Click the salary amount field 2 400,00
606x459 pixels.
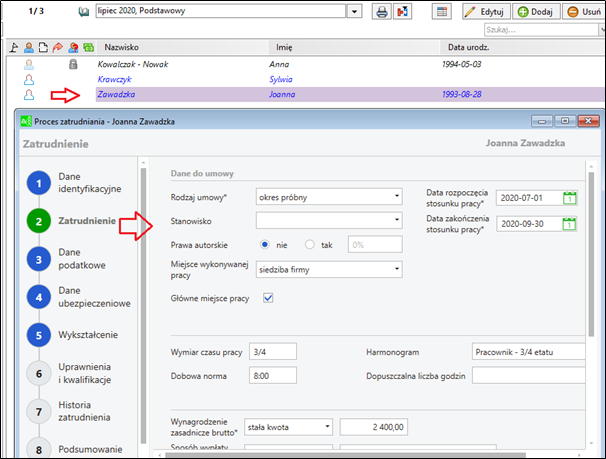[x=373, y=427]
